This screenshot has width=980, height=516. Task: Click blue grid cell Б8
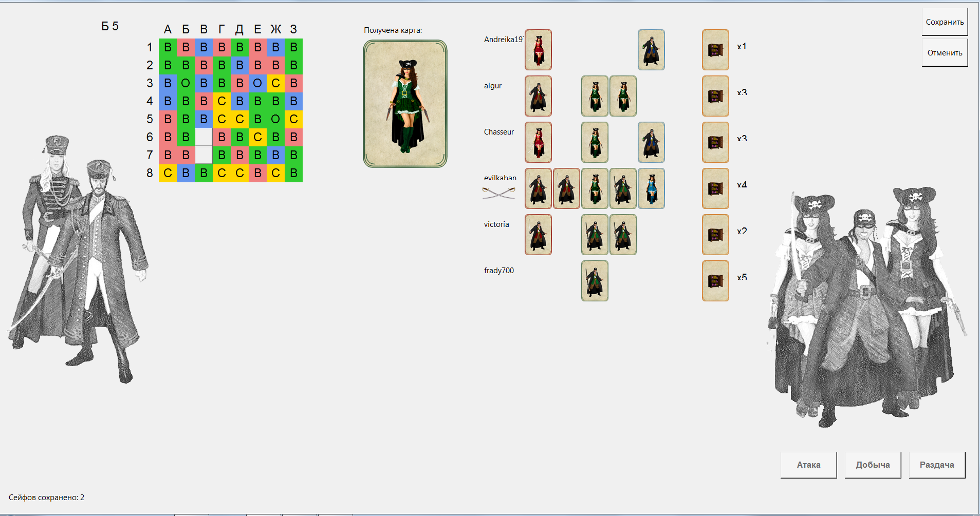(x=186, y=173)
